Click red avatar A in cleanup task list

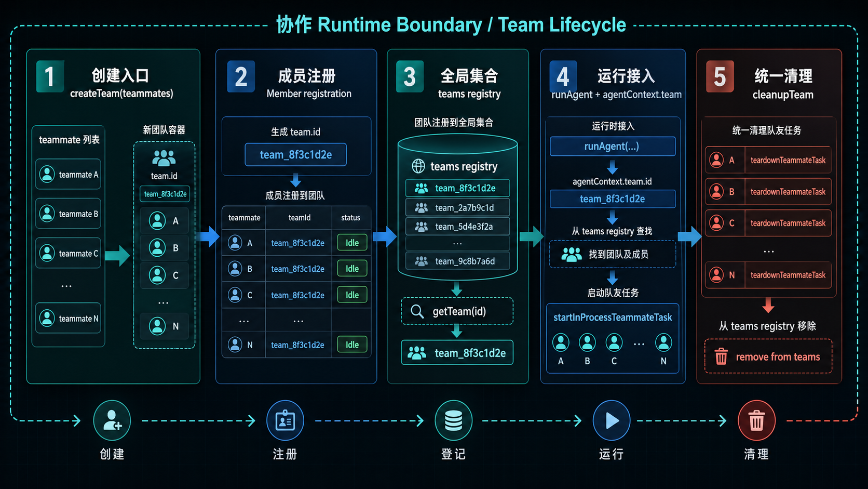(x=716, y=160)
